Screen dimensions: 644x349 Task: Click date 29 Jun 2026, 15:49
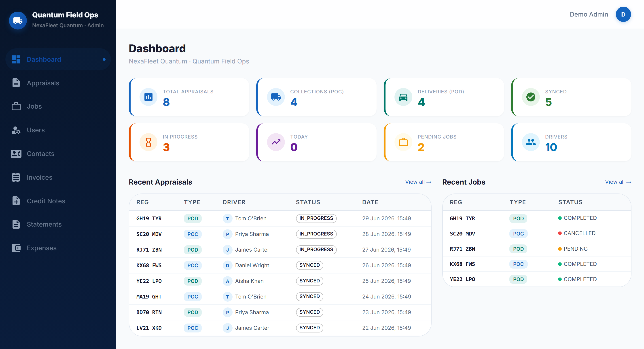[x=386, y=219]
